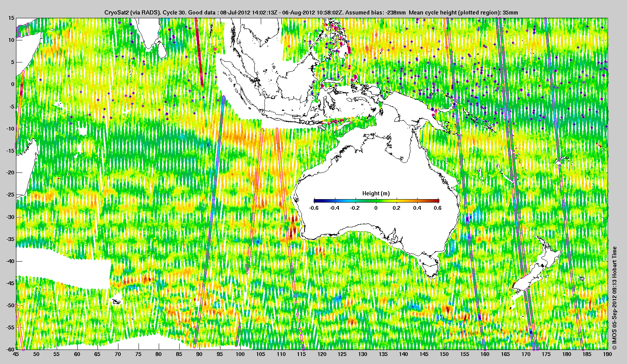
Task: Click longitude tick label 45 on the horizontal axis
Action: (x=16, y=354)
